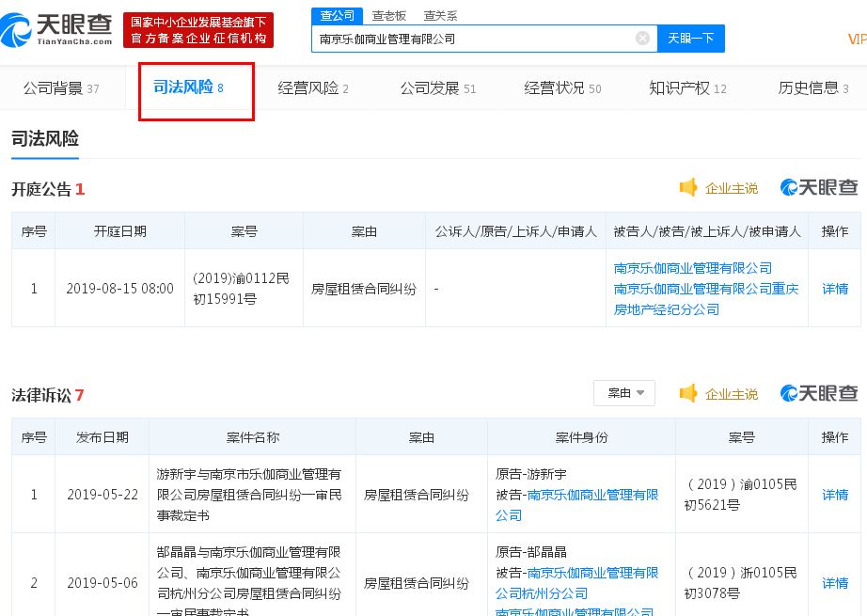Open the 公司发展 51 tab
867x616 pixels.
tap(438, 88)
